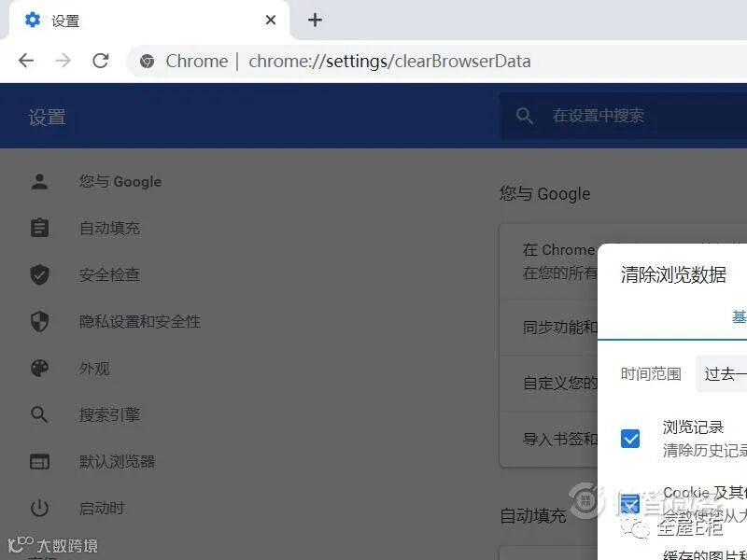Screen dimensions: 747x560
Task: Open 您与 Google in sidebar
Action: (120, 181)
